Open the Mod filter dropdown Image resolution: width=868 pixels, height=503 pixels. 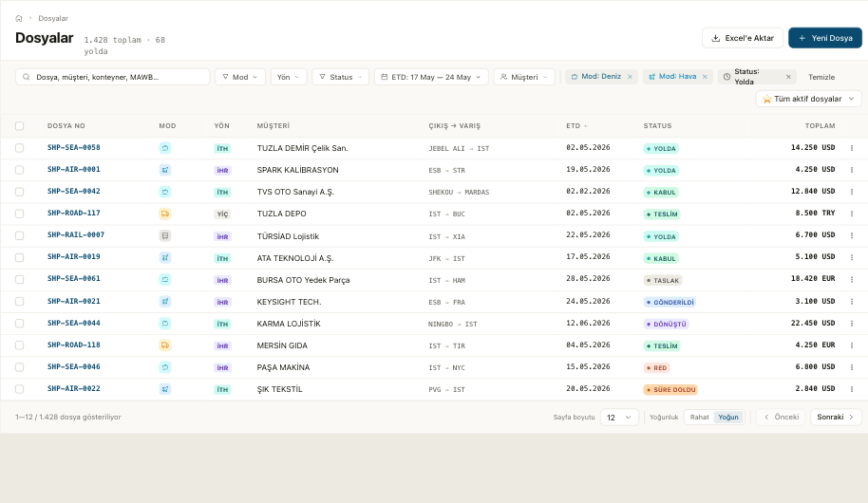(240, 77)
